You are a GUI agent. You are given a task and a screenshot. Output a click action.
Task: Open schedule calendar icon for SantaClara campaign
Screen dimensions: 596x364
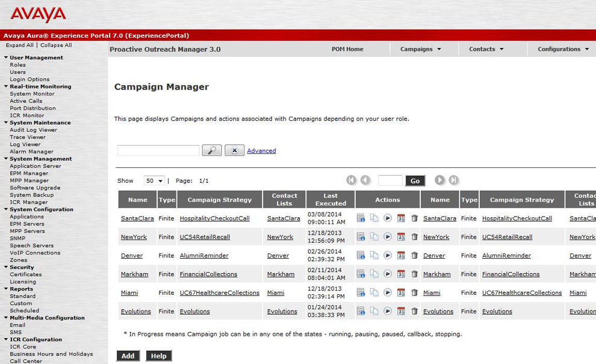401,218
